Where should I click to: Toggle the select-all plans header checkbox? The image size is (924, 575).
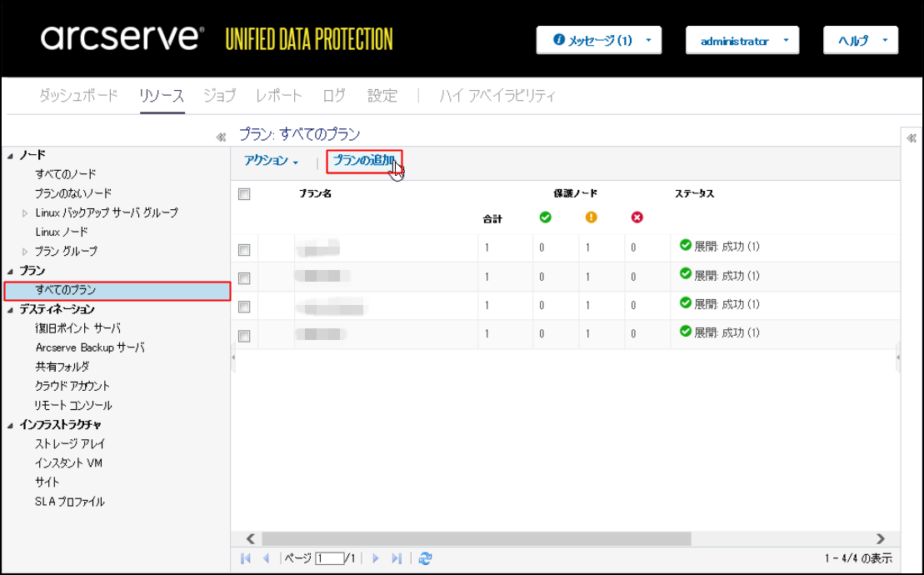pos(244,194)
